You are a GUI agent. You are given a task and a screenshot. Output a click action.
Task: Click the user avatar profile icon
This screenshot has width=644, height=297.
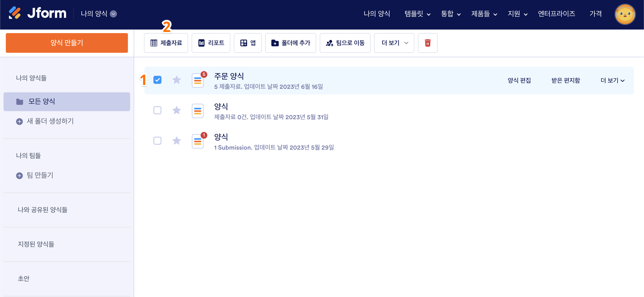point(625,14)
